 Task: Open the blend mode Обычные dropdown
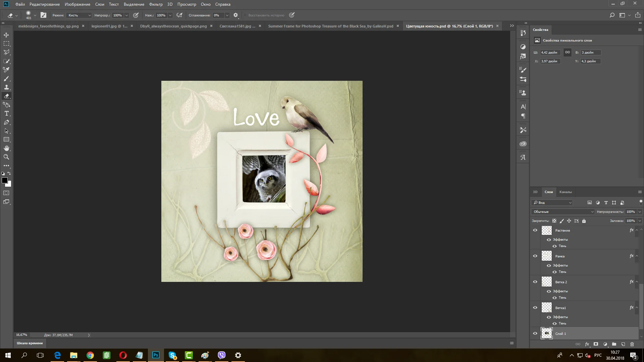[x=562, y=212]
